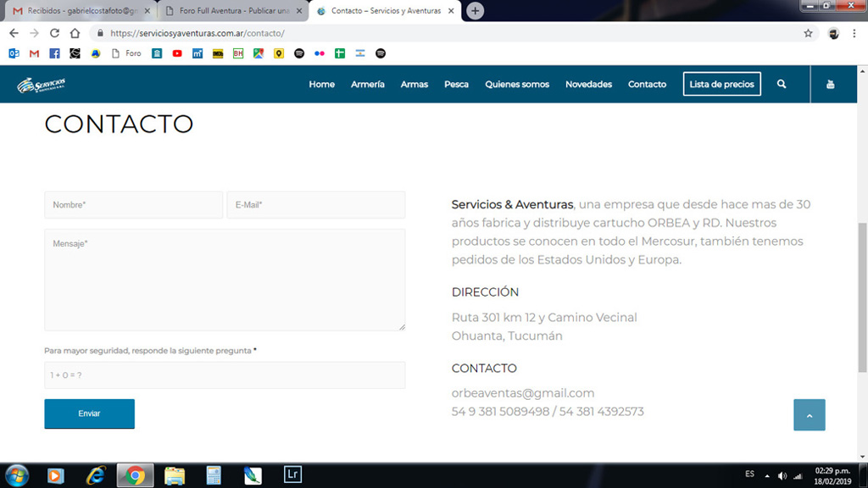Click the system tray volume icon
Image resolution: width=868 pixels, height=488 pixels.
click(782, 476)
